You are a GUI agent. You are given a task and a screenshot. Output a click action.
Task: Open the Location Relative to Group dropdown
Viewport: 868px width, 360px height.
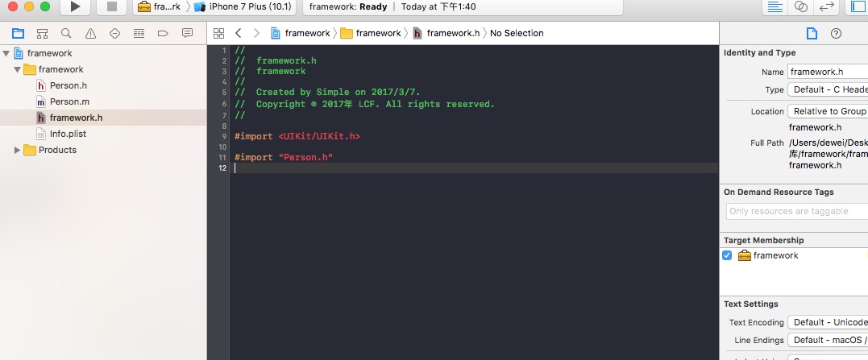pyautogui.click(x=828, y=111)
